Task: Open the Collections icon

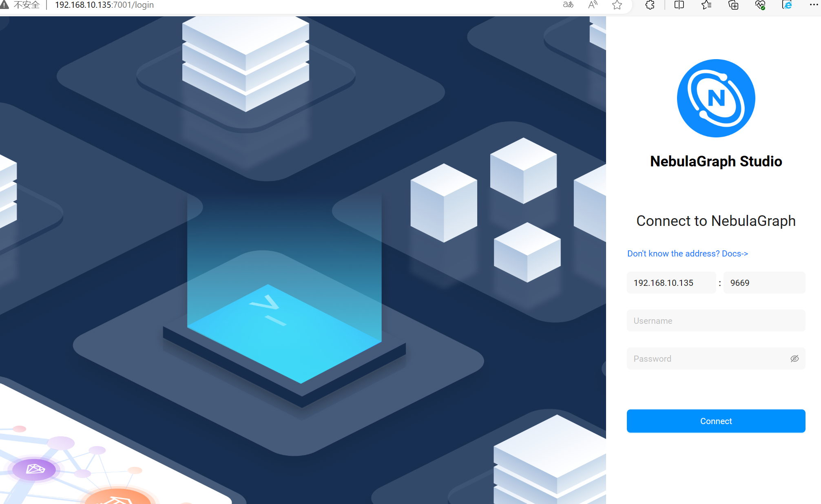Action: [x=733, y=5]
